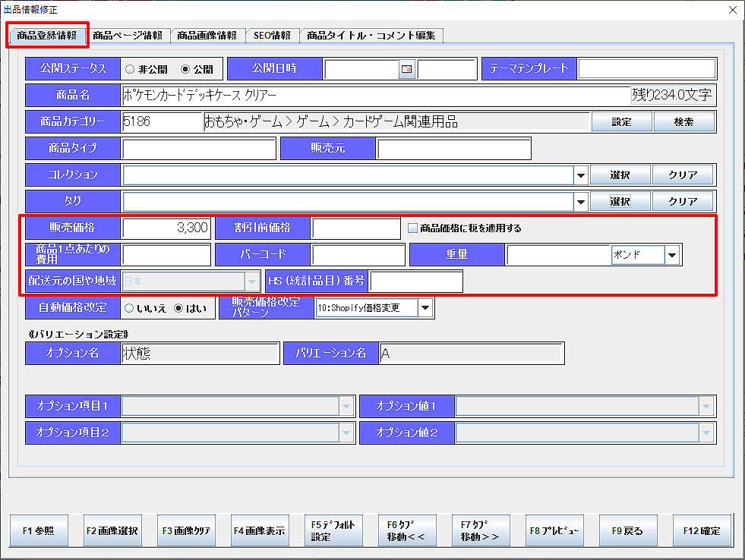The width and height of the screenshot is (745, 560).
Task: Open the 販売価格改定パターン dropdown
Action: click(425, 308)
